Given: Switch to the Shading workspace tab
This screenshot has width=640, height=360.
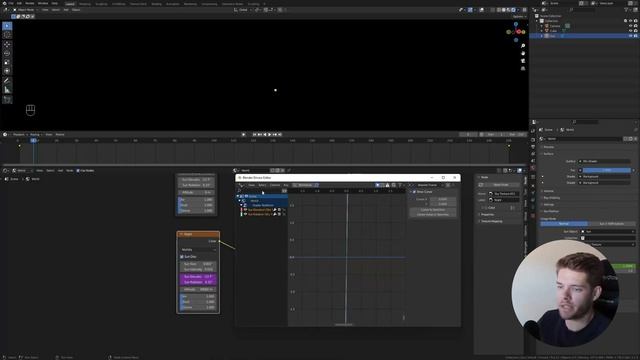Looking at the screenshot, I should 156,4.
